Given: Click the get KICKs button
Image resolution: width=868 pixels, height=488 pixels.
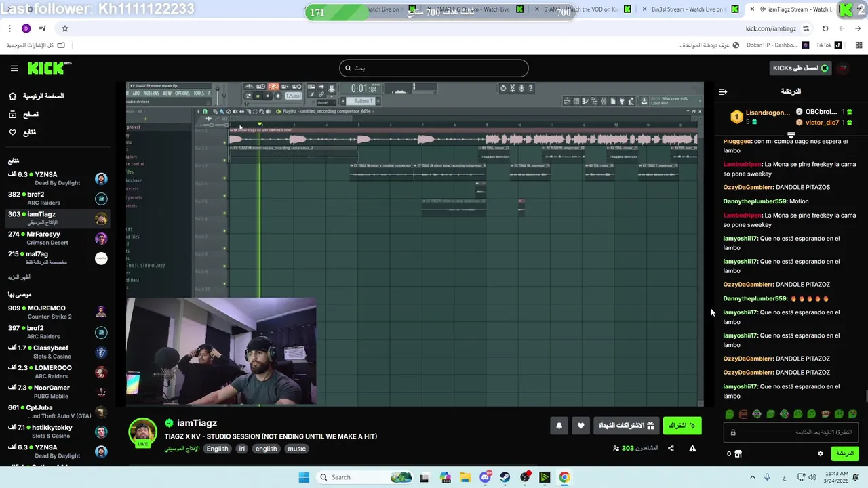Looking at the screenshot, I should click(800, 68).
